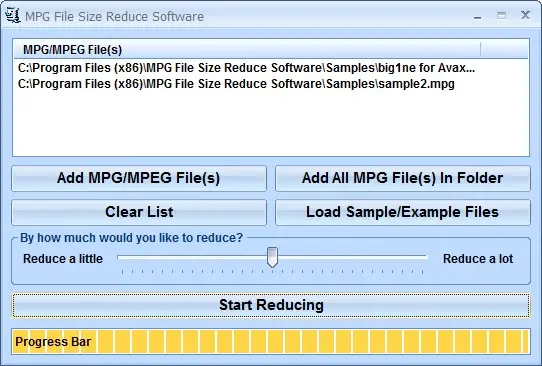Click the Reduce a lot label
The image size is (542, 366).
[478, 259]
